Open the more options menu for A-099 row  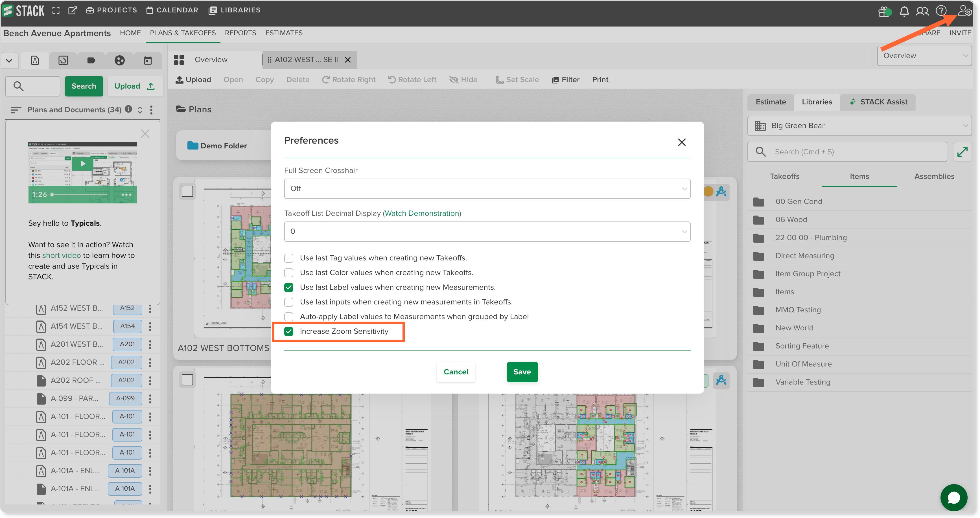pos(150,399)
